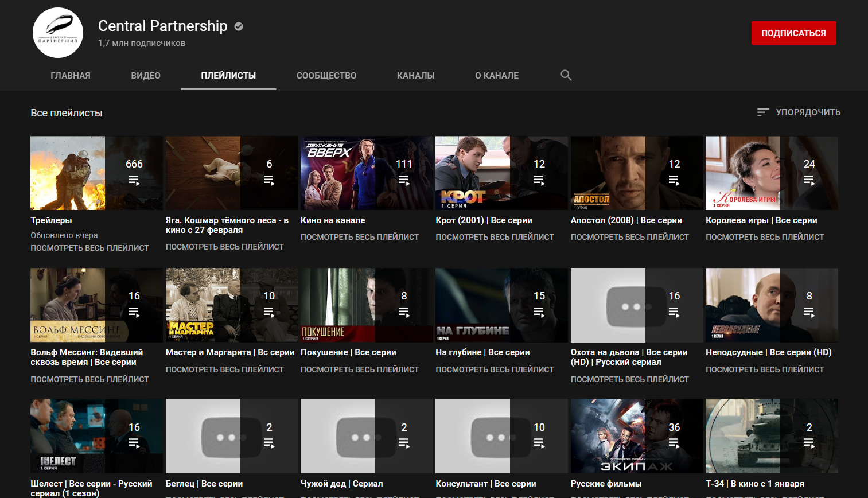This screenshot has width=868, height=498.
Task: Click the playlist queue icon on Трейлеры
Action: (x=134, y=181)
